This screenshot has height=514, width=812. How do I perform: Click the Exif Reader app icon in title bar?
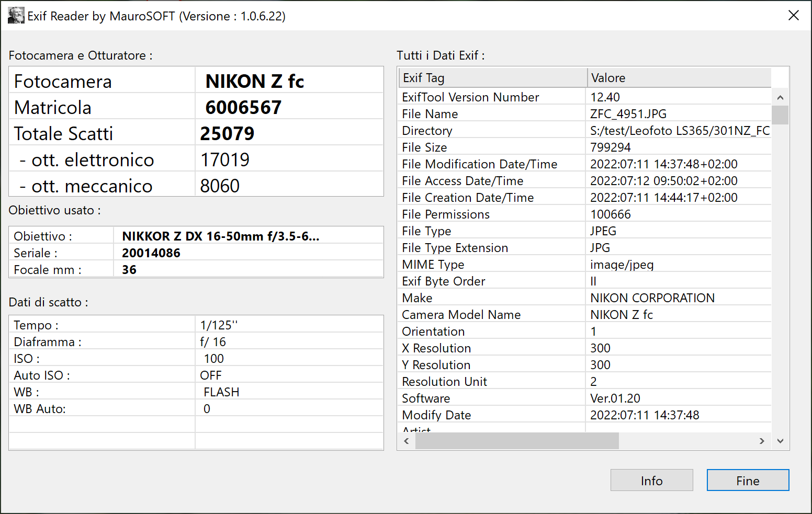16,16
